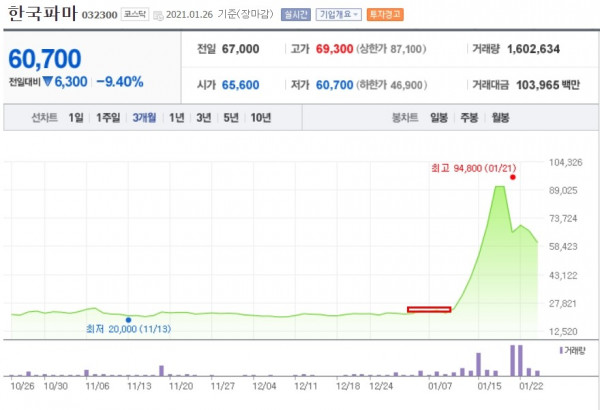Switch to 월봉 monthly candle chart

coord(500,118)
